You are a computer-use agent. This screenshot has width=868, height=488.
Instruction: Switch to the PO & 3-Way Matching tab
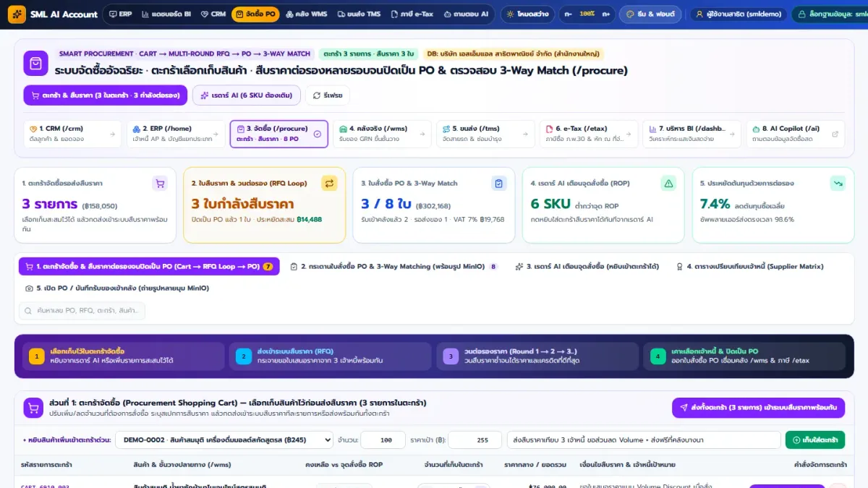[x=393, y=267]
